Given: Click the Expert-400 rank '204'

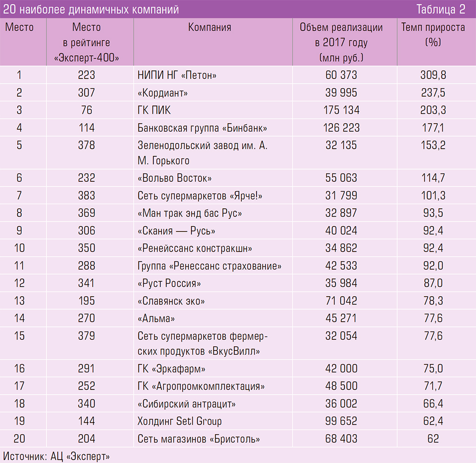Looking at the screenshot, I should click(x=86, y=439).
